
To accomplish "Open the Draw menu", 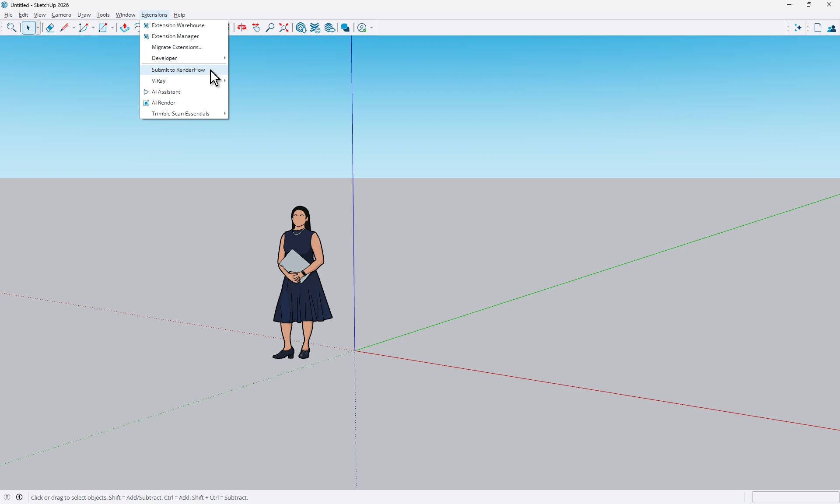I will coord(84,15).
